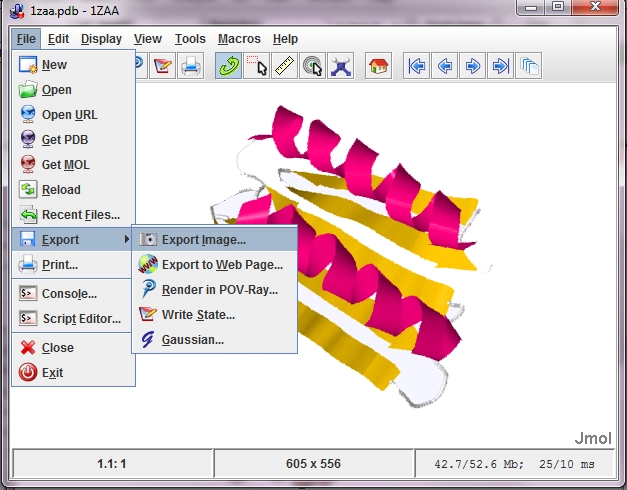
Task: Choose New from the File menu
Action: (73, 65)
